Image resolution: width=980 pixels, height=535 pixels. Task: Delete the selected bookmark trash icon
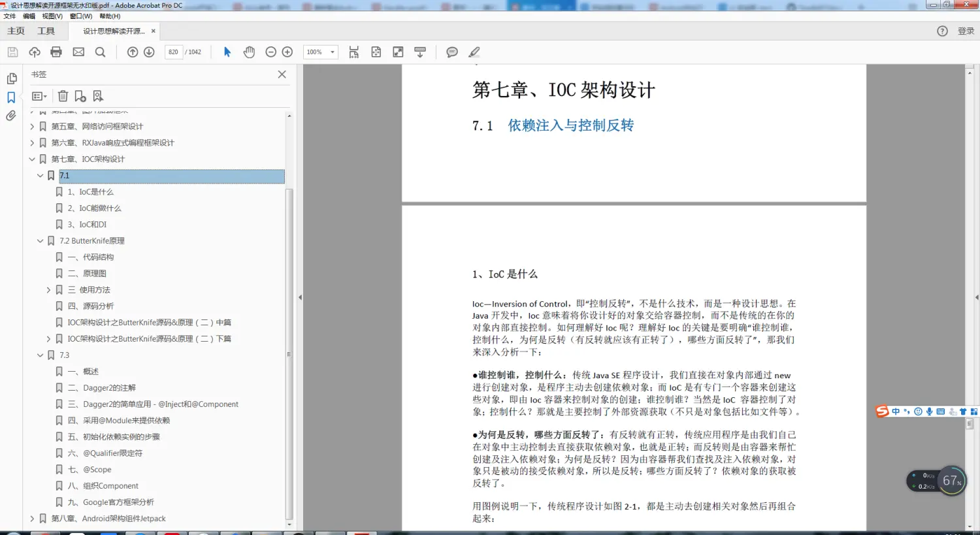tap(63, 97)
